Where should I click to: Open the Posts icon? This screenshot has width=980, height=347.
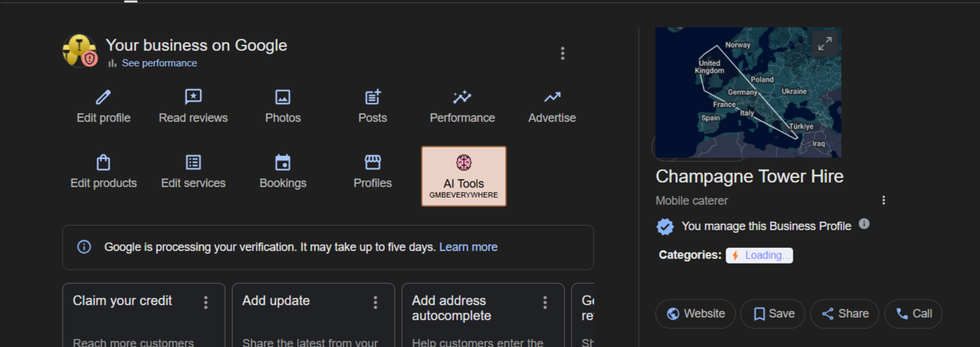pos(373,98)
